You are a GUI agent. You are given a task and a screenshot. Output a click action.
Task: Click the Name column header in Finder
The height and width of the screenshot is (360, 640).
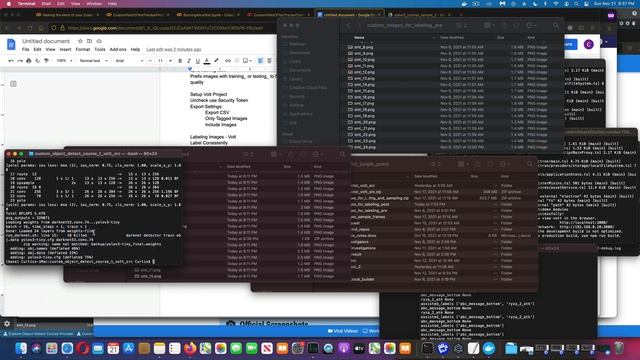point(359,38)
